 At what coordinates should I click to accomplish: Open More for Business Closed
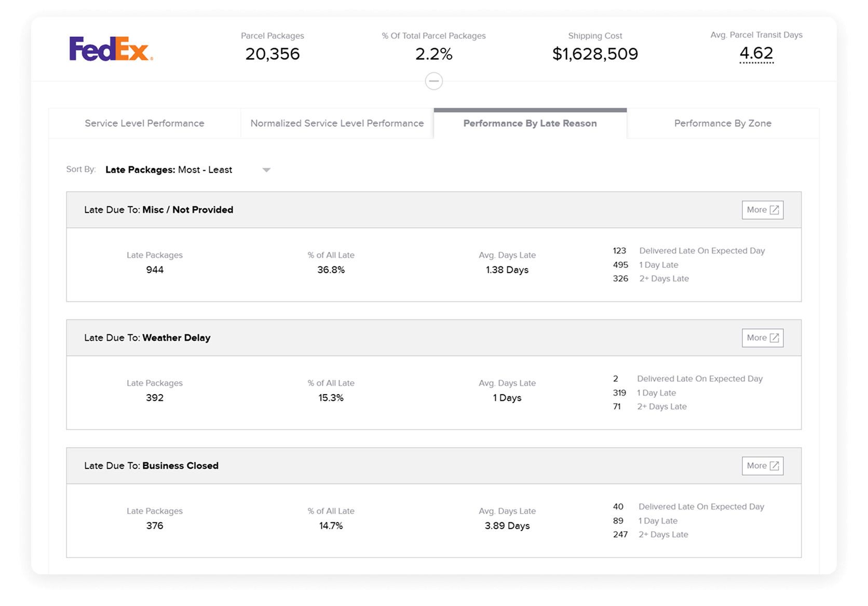[x=763, y=466]
